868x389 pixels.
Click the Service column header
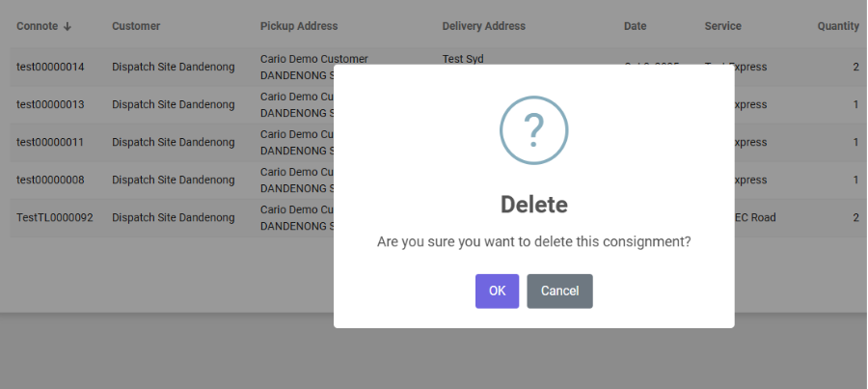722,26
